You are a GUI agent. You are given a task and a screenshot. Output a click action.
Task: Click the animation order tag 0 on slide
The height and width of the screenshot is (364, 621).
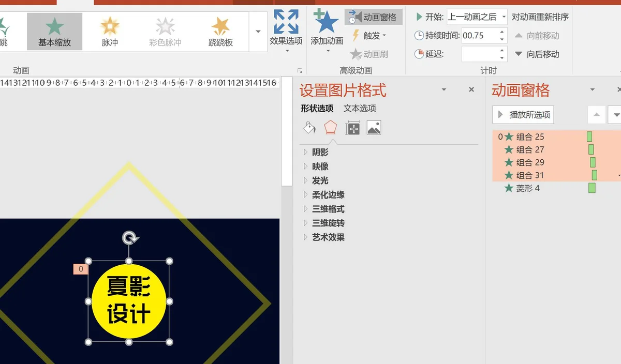[x=81, y=269]
